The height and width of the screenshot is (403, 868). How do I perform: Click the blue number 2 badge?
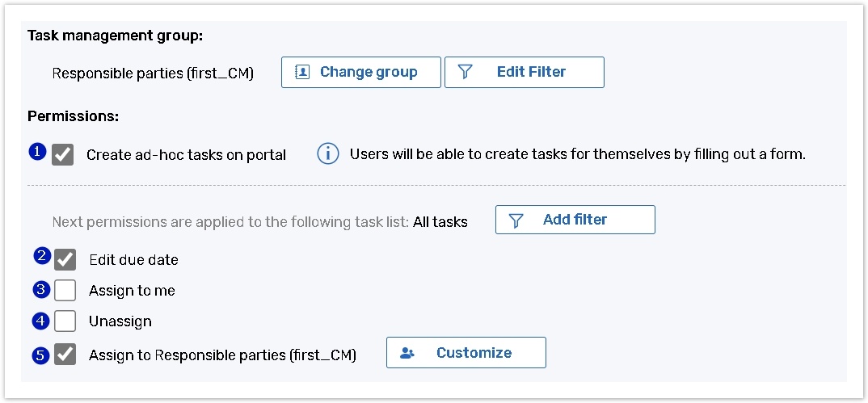(x=42, y=256)
